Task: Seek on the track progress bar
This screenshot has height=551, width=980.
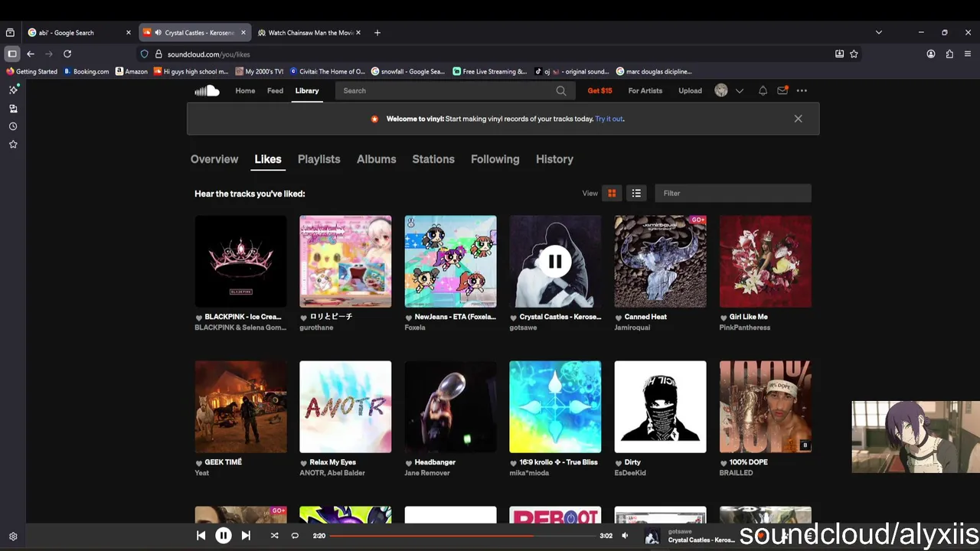Action: point(464,536)
